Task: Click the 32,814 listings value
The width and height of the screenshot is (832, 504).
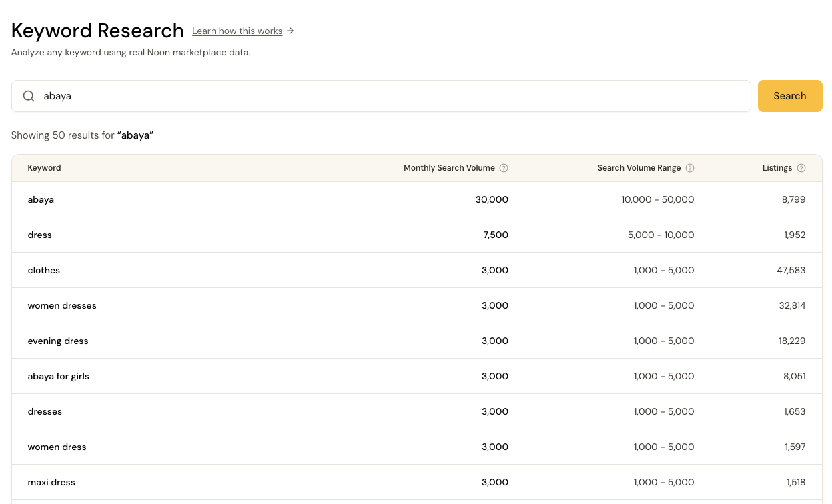Action: 792,305
